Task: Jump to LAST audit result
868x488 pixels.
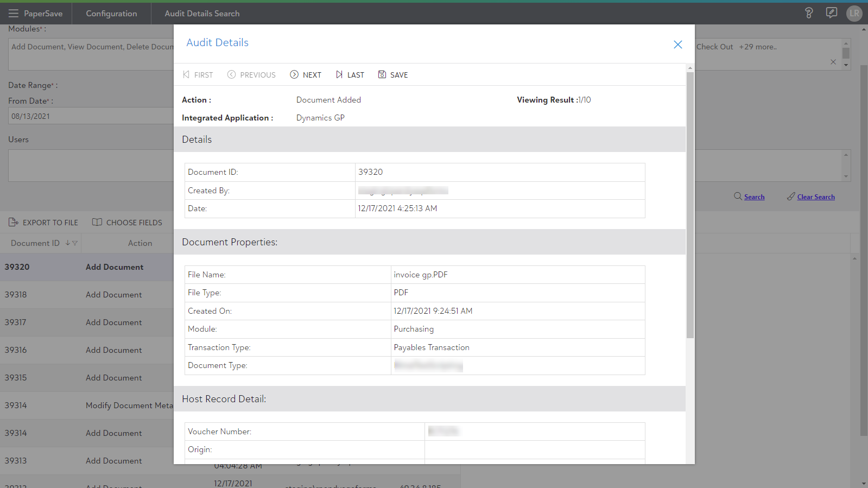Action: (x=350, y=75)
